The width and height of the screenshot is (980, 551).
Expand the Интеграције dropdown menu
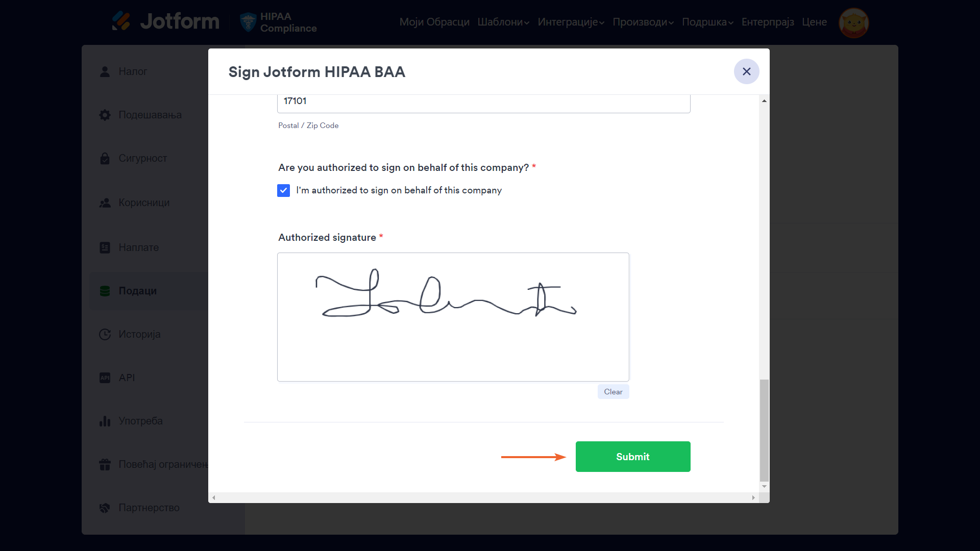point(571,22)
